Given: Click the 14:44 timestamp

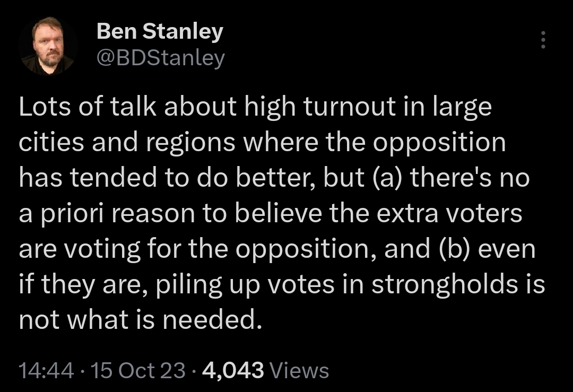Looking at the screenshot, I should coord(46,370).
